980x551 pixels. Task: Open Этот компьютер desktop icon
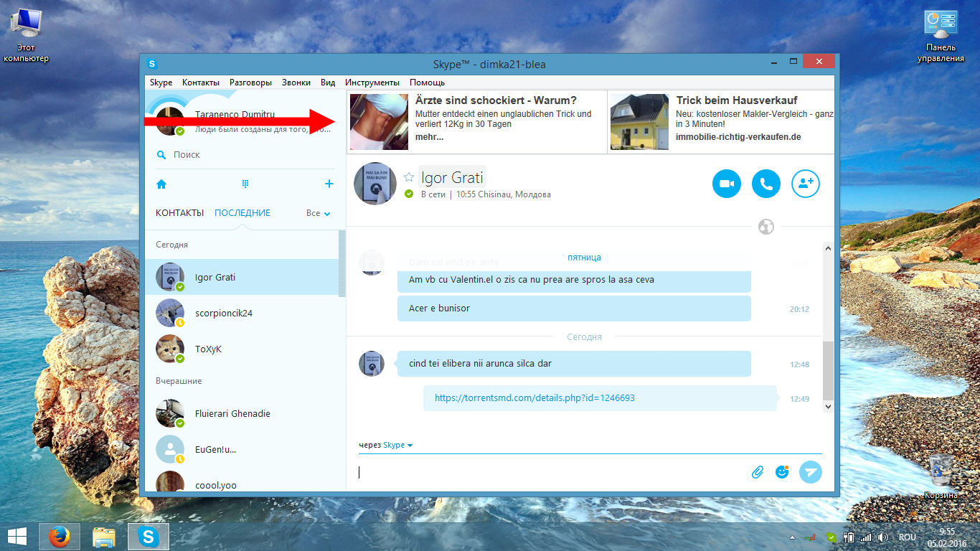(x=26, y=36)
